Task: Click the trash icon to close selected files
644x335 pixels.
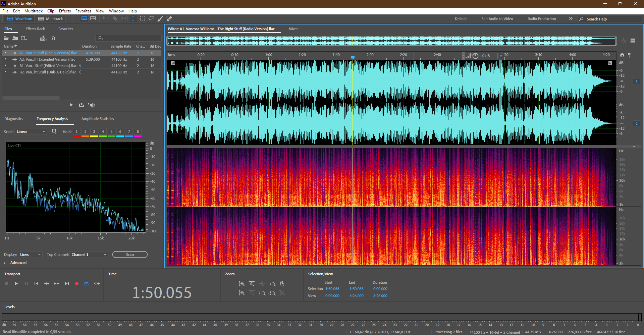Action: [x=53, y=38]
